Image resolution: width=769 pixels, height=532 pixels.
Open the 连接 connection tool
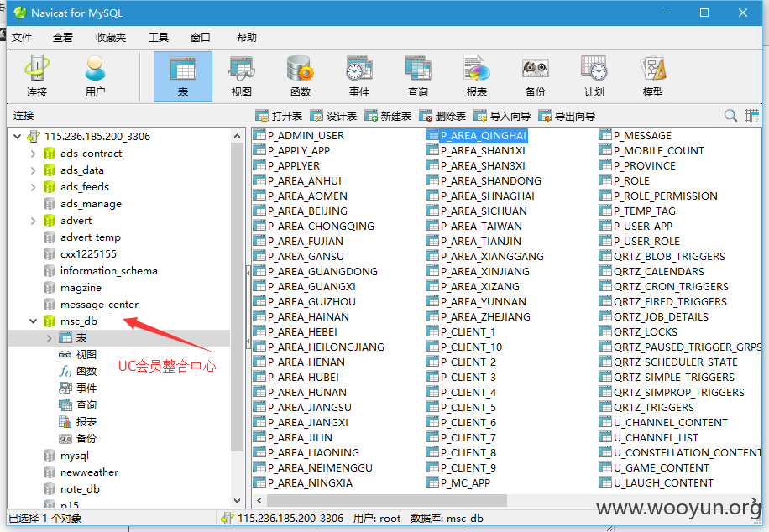37,76
